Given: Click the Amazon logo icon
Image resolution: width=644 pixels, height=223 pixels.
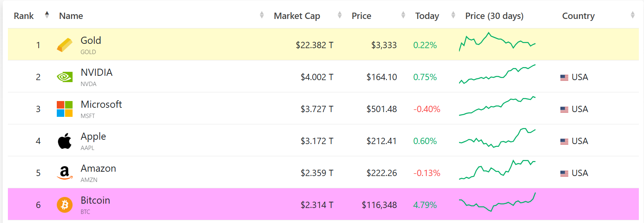Looking at the screenshot, I should [x=65, y=173].
